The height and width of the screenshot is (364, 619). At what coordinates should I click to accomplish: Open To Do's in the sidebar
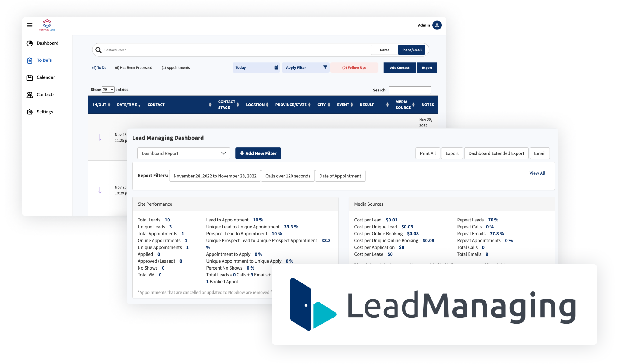pyautogui.click(x=44, y=60)
